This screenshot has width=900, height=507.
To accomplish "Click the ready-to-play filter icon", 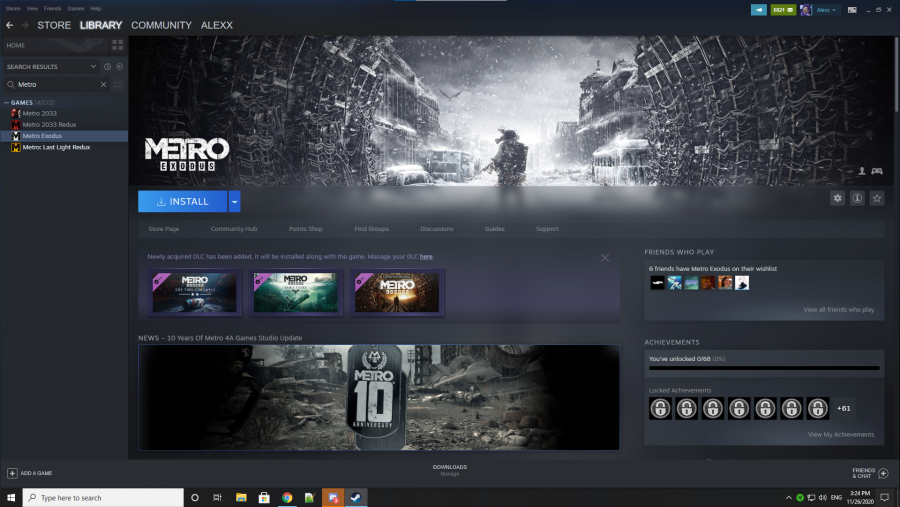I will tap(119, 67).
